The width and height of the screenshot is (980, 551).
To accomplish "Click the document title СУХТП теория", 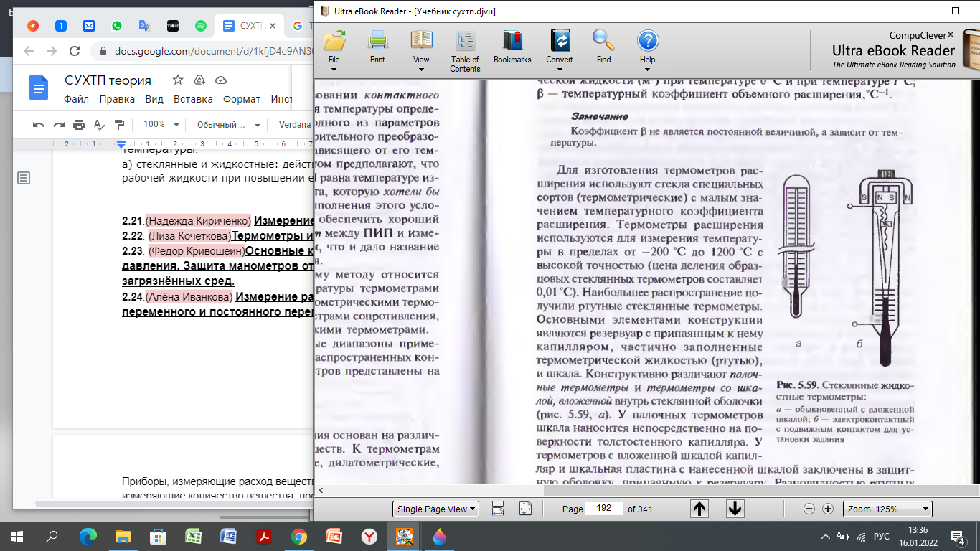I will tap(108, 80).
